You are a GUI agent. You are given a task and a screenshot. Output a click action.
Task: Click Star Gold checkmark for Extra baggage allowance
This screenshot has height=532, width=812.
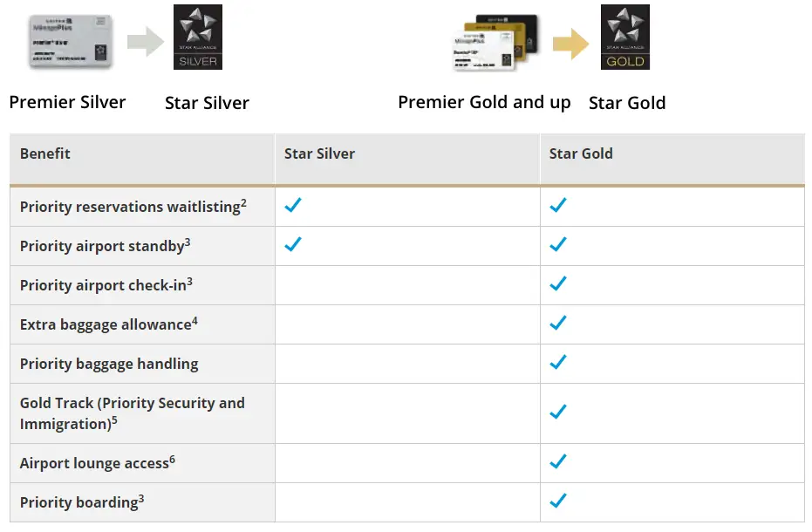558,324
